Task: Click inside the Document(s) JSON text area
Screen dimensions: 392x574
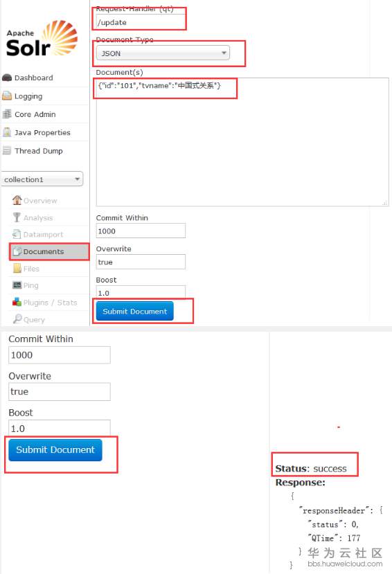Action: (x=242, y=142)
